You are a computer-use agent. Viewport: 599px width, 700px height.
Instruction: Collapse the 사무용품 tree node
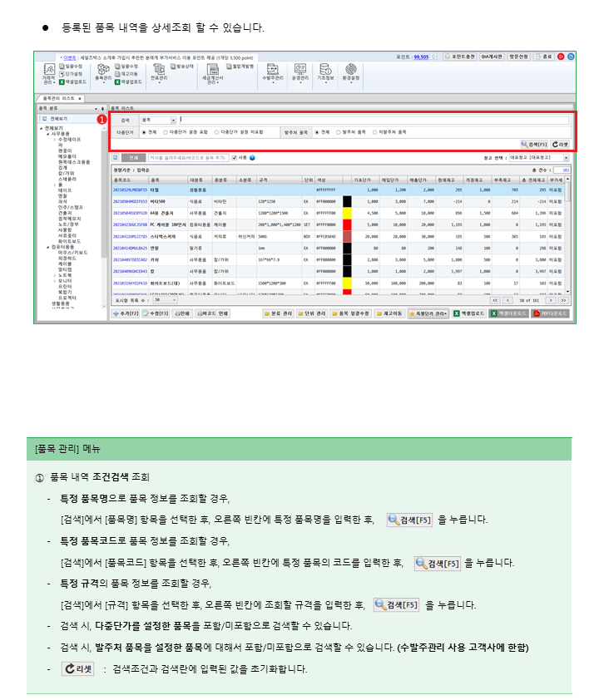pos(47,134)
